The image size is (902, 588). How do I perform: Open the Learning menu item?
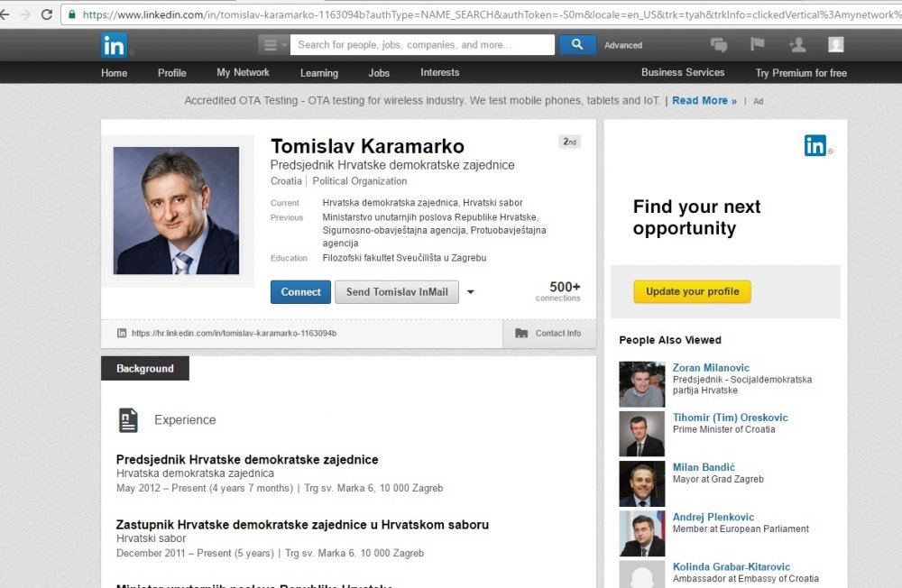319,73
